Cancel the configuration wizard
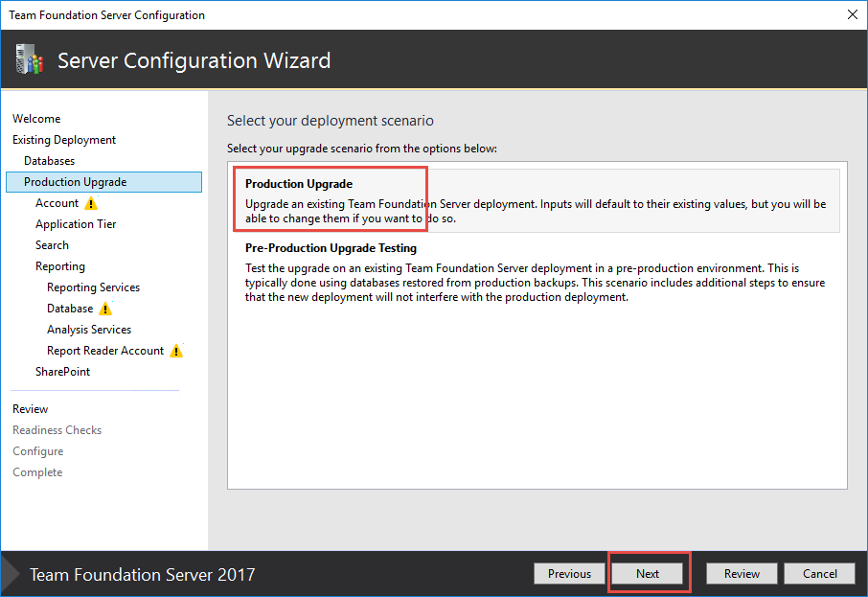The image size is (868, 597). pyautogui.click(x=819, y=574)
